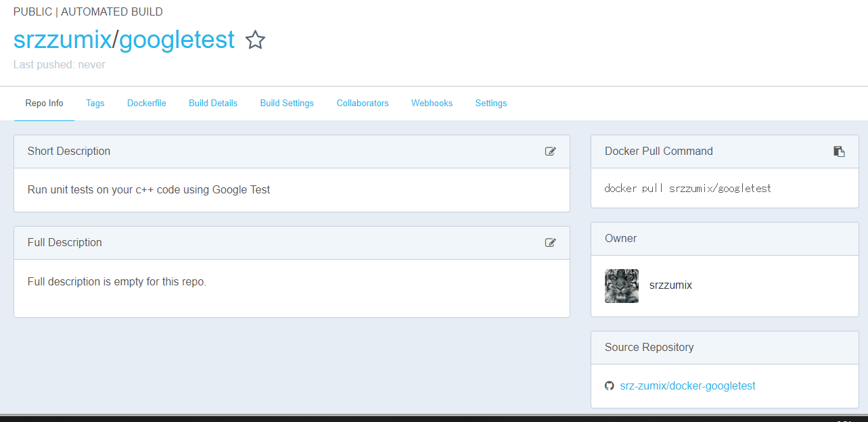Click the Owner panel heading
Image resolution: width=868 pixels, height=422 pixels.
coord(621,239)
